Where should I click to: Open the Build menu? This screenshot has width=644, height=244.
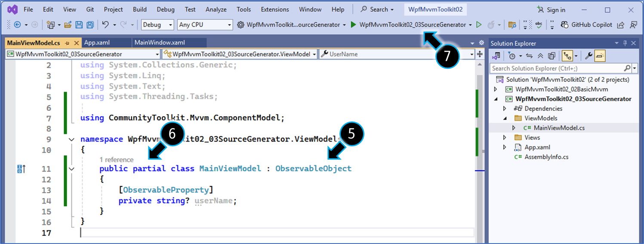click(x=140, y=9)
